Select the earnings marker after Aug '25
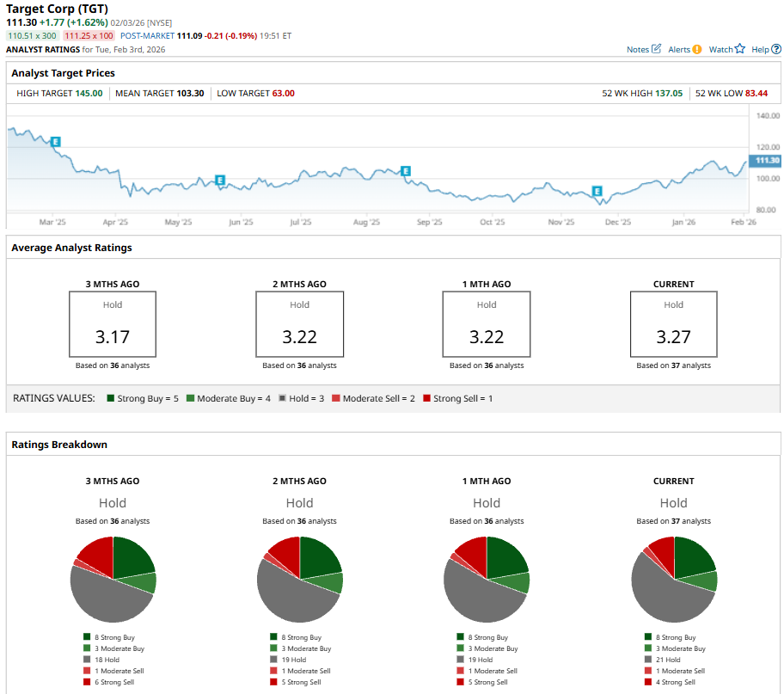Viewport: 784px width, 694px height. (x=406, y=171)
